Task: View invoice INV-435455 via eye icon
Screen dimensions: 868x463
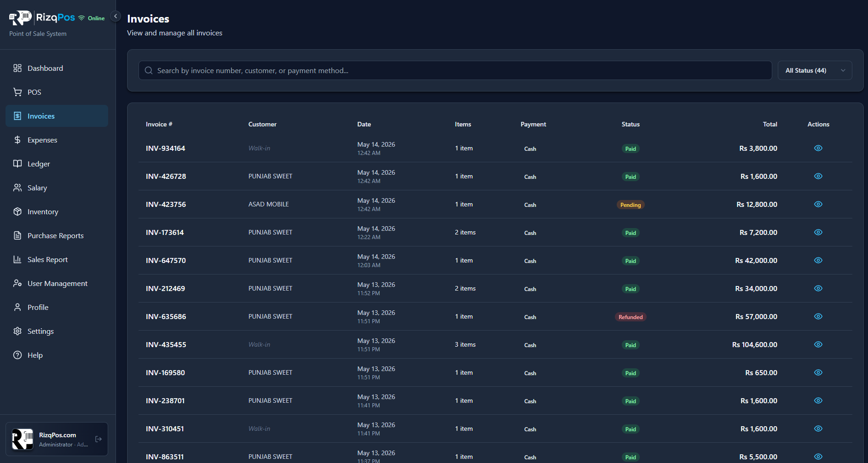Action: [818, 344]
